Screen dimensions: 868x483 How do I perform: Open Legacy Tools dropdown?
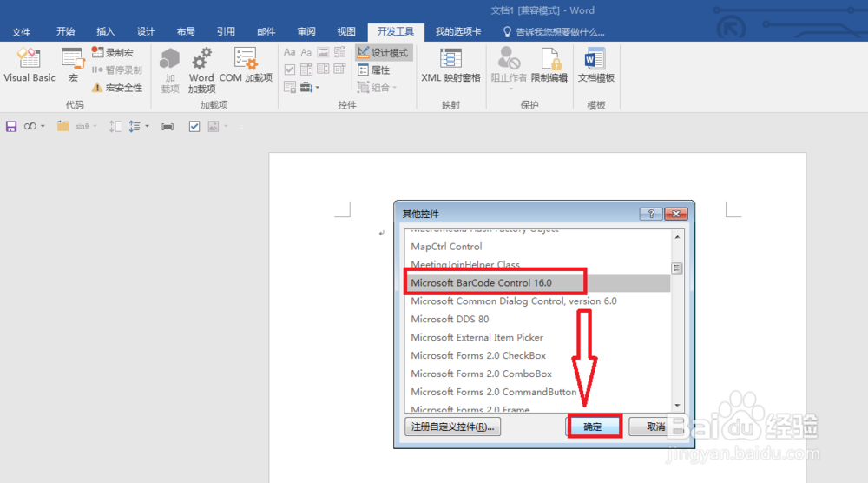point(310,87)
